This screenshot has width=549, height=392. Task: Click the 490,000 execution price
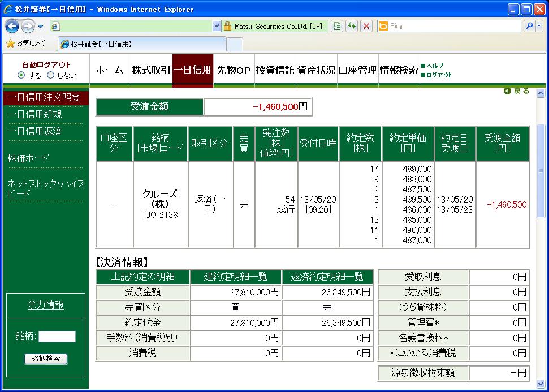[417, 230]
